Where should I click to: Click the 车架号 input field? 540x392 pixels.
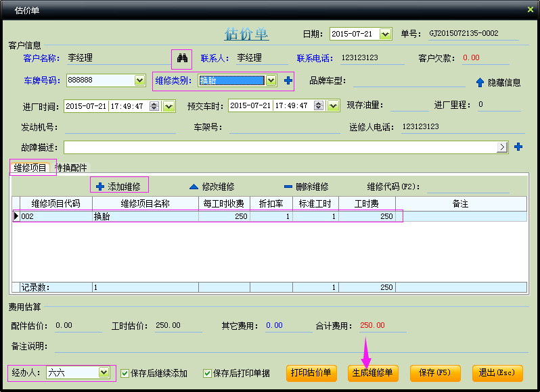(x=284, y=127)
